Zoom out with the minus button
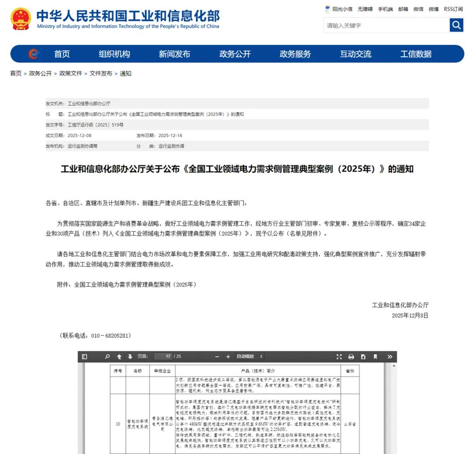 click(217, 357)
